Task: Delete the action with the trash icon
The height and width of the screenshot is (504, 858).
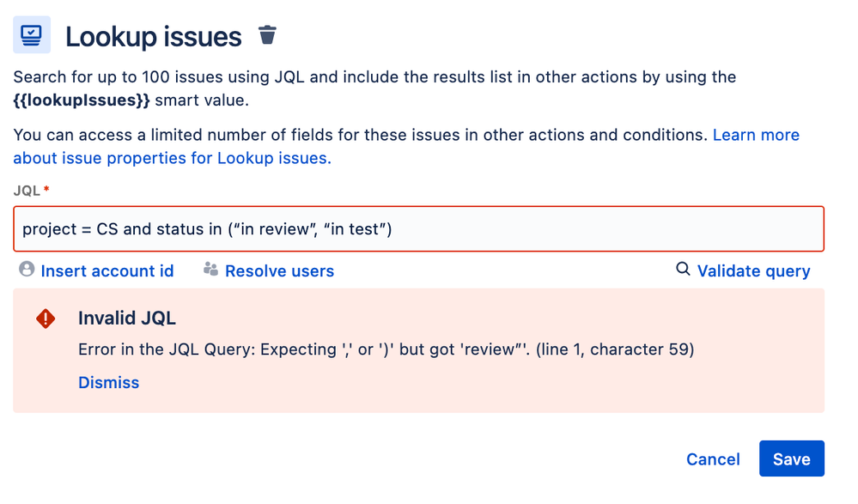Action: click(x=268, y=35)
